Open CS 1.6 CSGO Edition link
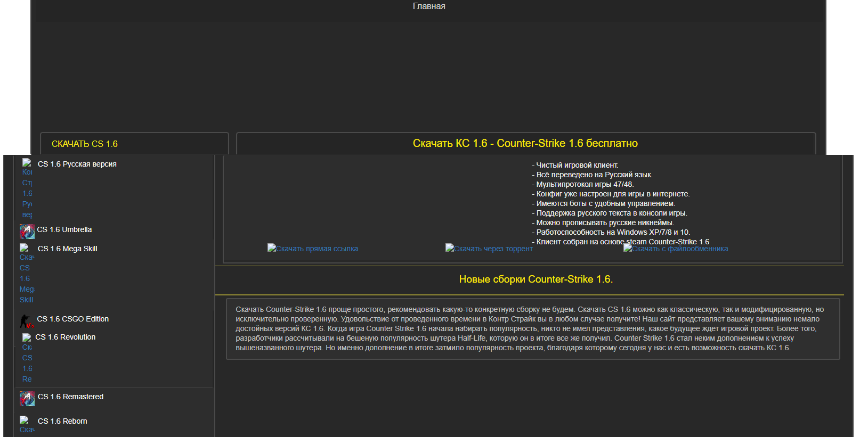Screen dimensions: 868x437 point(73,319)
